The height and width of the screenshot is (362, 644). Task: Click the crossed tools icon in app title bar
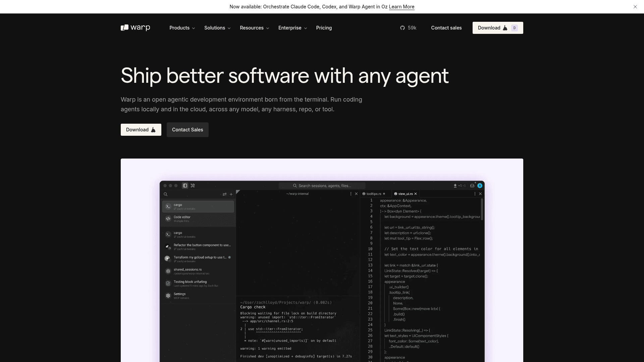pyautogui.click(x=193, y=186)
